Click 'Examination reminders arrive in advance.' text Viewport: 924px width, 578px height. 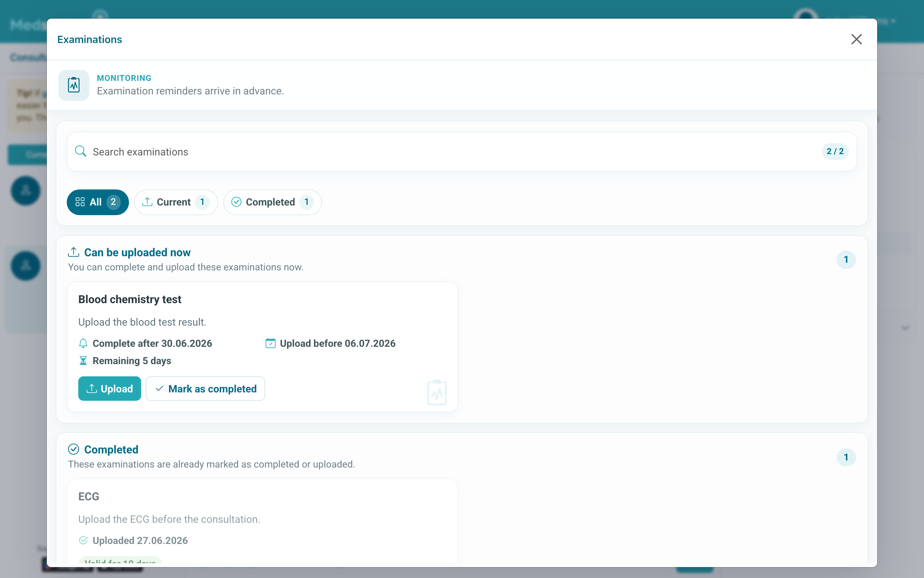click(x=190, y=91)
